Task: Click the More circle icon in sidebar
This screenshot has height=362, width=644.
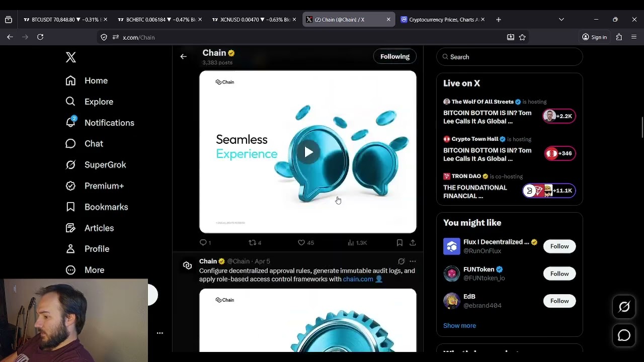Action: [71, 270]
